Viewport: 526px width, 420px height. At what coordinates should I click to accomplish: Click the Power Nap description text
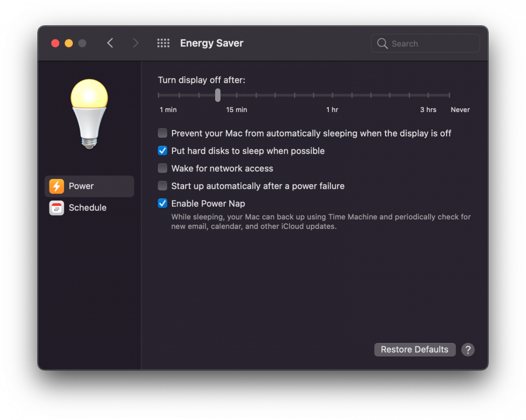click(x=321, y=222)
